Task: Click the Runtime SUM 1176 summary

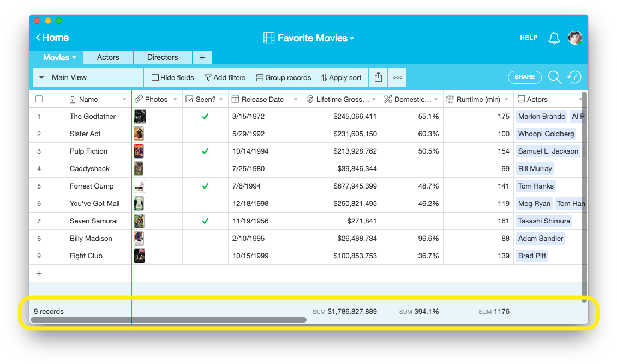Action: click(x=494, y=311)
